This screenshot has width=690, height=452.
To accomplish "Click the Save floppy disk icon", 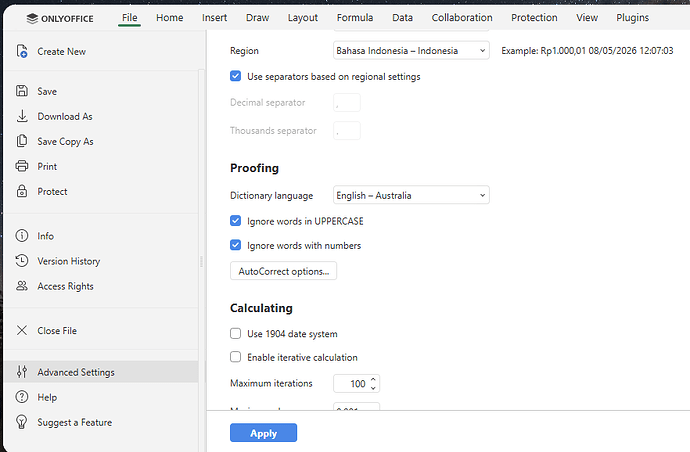I will (22, 91).
